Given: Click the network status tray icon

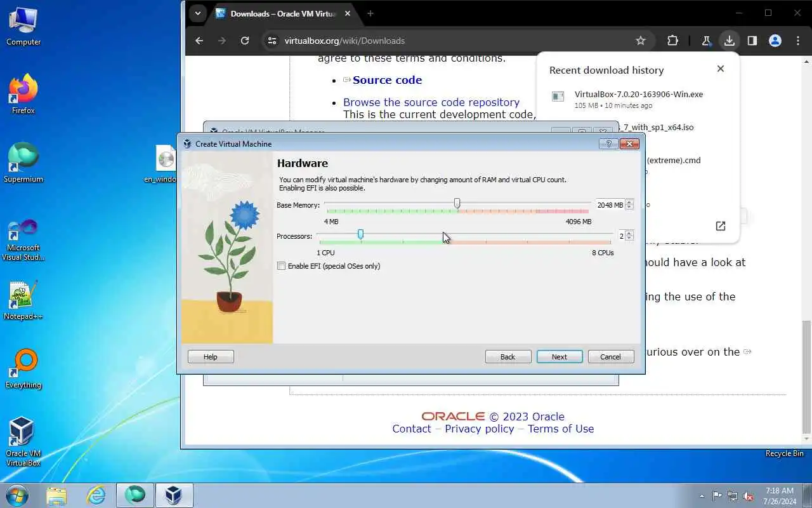Looking at the screenshot, I should coord(733,496).
